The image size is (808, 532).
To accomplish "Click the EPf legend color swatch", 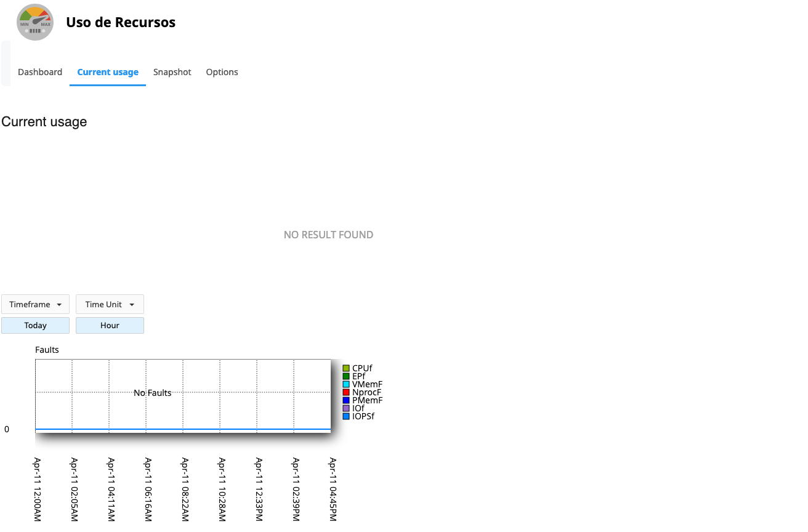I will 346,376.
